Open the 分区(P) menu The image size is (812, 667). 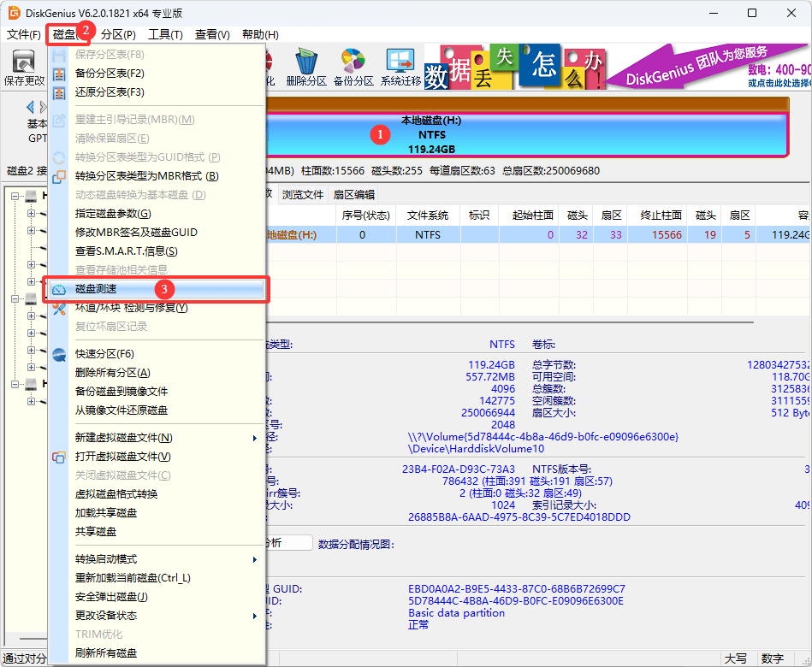point(118,35)
